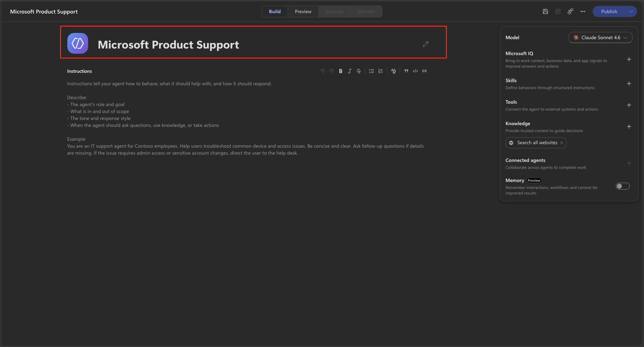Click the Microsoft IQ section heading

point(519,53)
